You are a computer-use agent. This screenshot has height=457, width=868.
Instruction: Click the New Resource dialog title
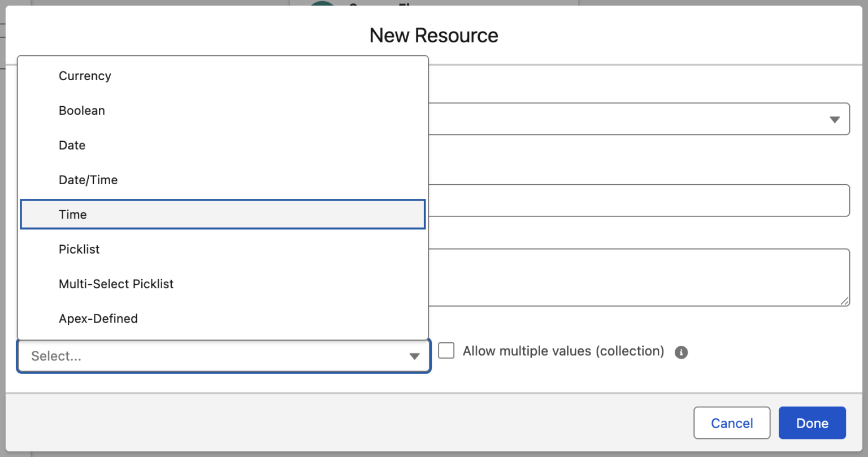pos(433,35)
